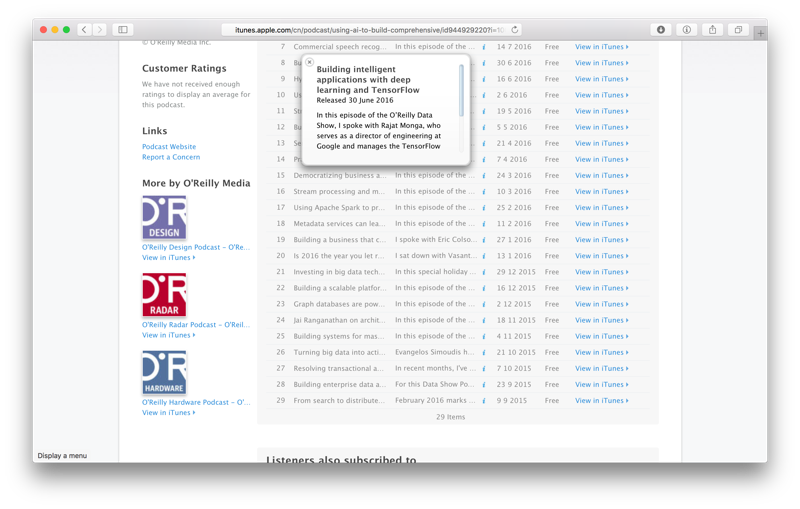Open the Share button in the toolbar

(712, 30)
